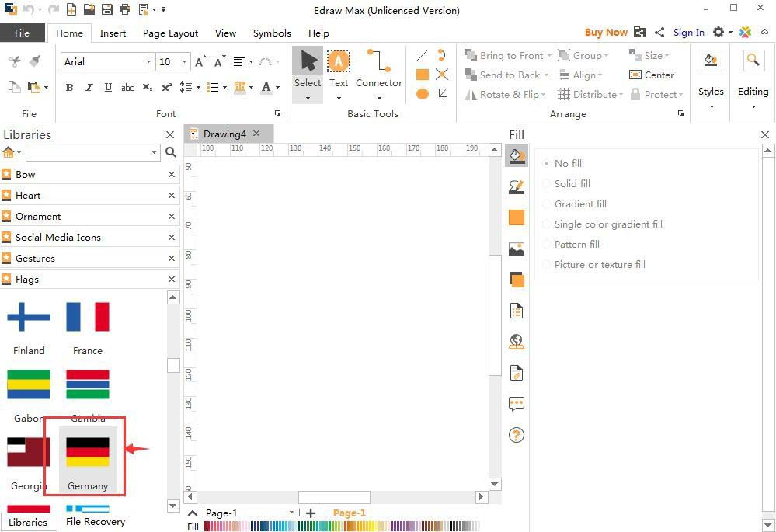Pick a red swatch from the color bar
Screen dimensions: 776x532
point(215,527)
